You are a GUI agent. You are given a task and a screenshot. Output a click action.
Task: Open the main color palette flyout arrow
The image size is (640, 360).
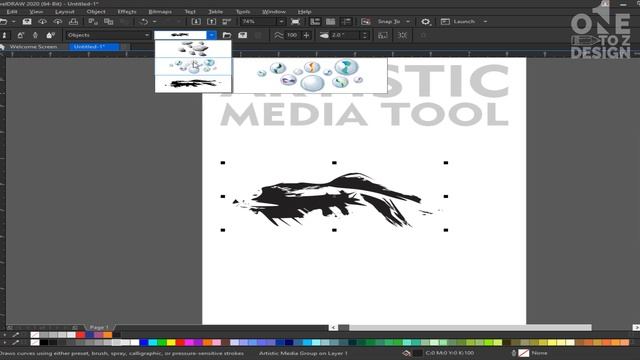tap(4, 342)
